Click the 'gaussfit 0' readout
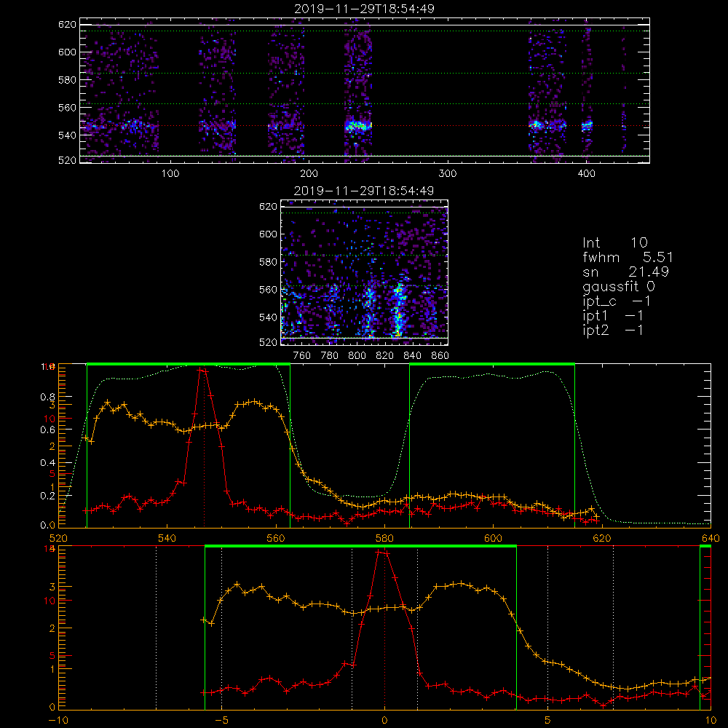This screenshot has width=728, height=728. 618,286
